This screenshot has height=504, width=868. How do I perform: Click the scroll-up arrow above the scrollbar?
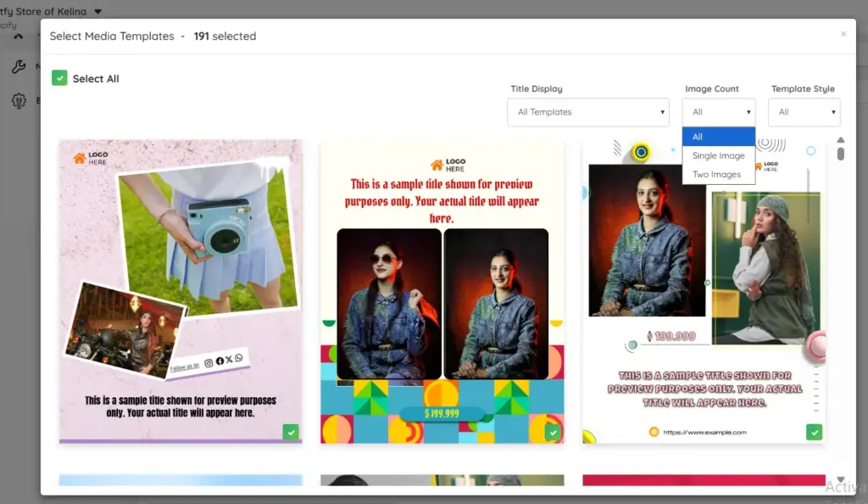click(x=840, y=140)
